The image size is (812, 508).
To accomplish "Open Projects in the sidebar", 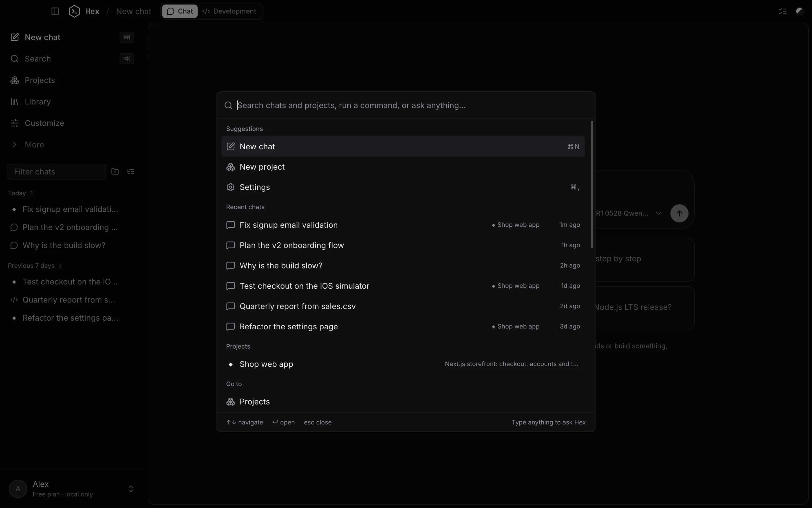I will [x=72, y=80].
